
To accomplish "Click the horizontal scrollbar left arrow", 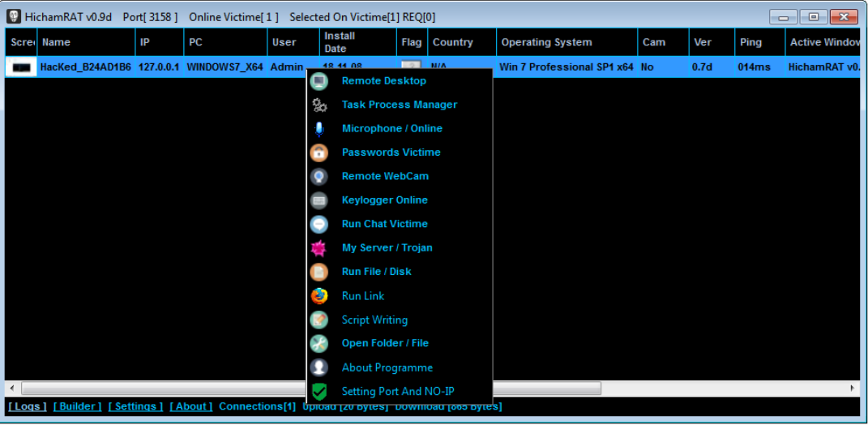I will tap(12, 388).
